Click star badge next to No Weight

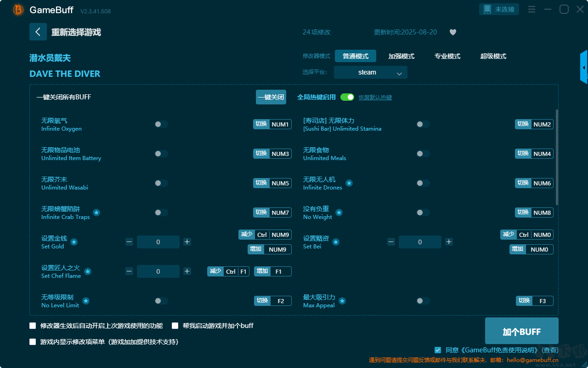tap(339, 213)
